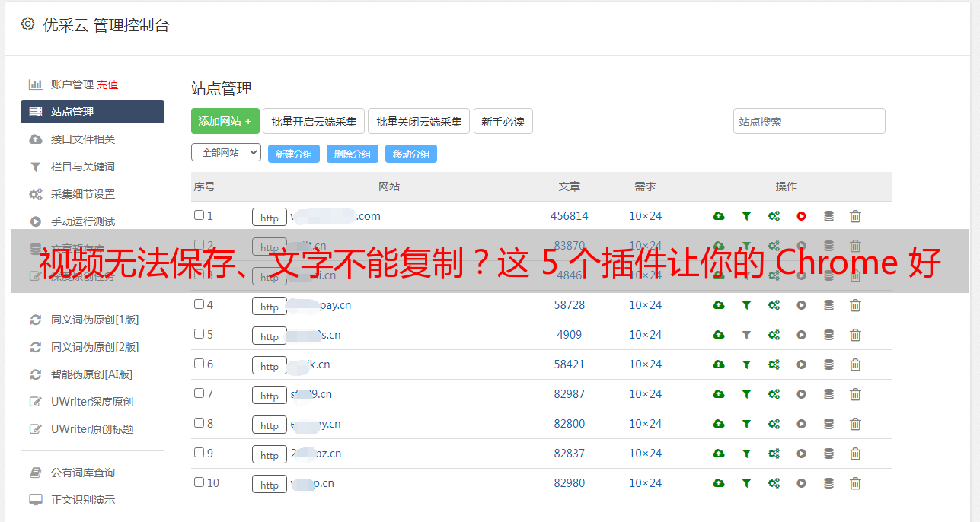The width and height of the screenshot is (980, 522).
Task: Tick the checkbox for site 10
Action: click(x=199, y=482)
